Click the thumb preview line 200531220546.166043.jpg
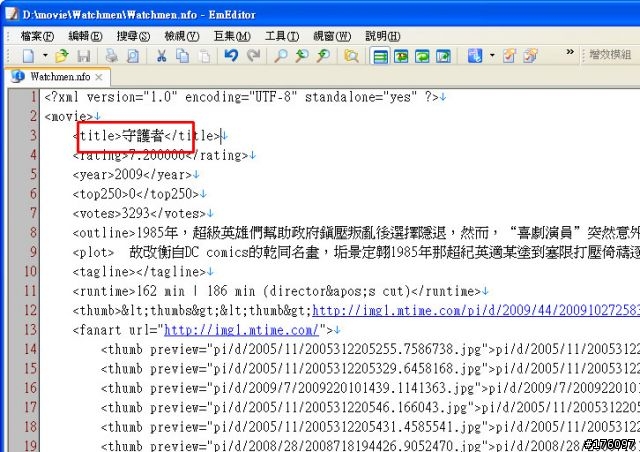640x452 pixels. click(370, 407)
